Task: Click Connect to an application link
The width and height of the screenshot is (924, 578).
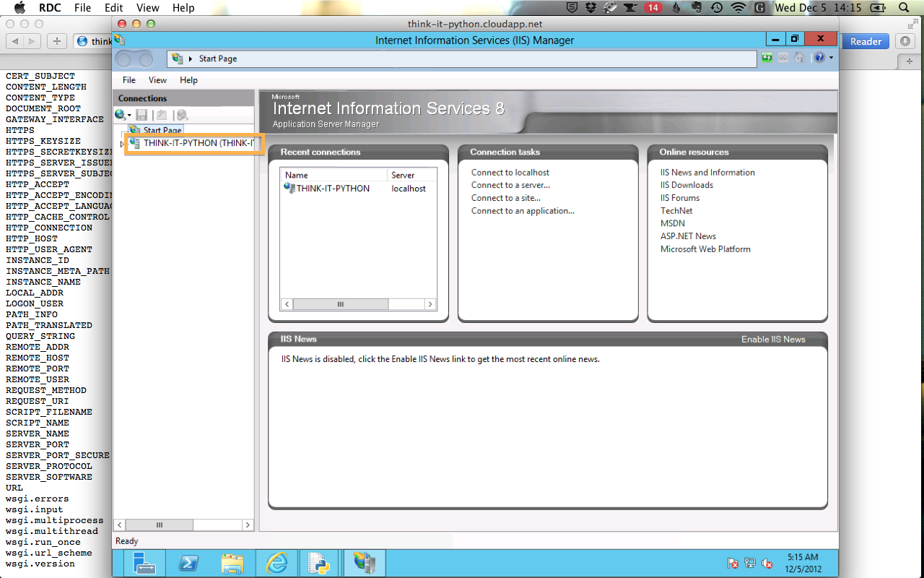Action: point(523,211)
